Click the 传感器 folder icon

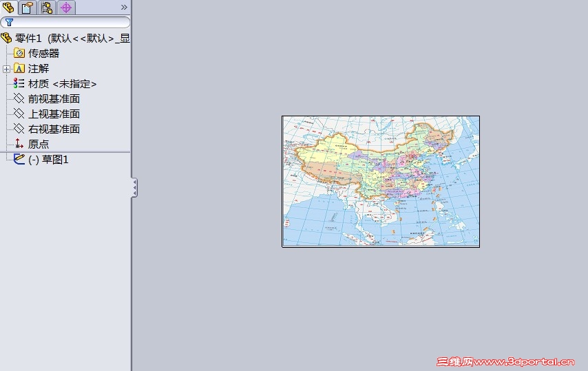coord(19,53)
